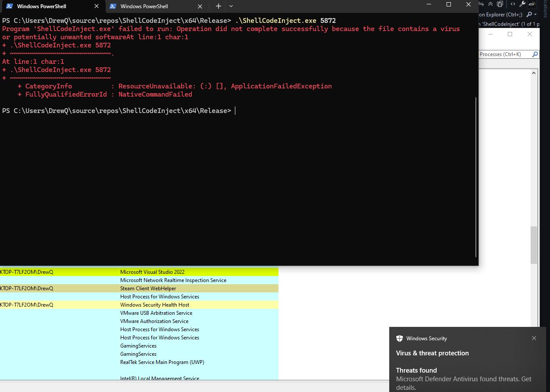Click the Search Processes magnifier icon
Image resolution: width=550 pixels, height=392 pixels.
pyautogui.click(x=535, y=54)
